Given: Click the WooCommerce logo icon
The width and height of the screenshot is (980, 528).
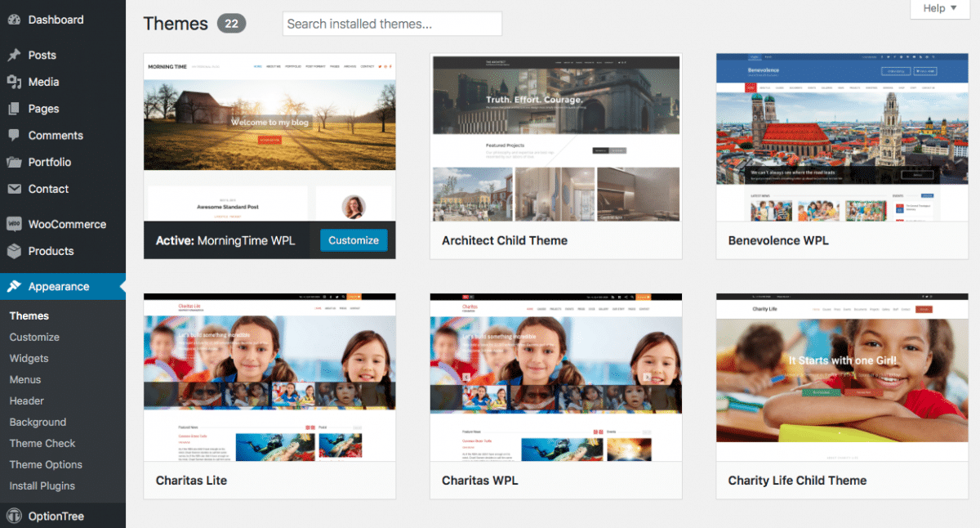Looking at the screenshot, I should [14, 224].
